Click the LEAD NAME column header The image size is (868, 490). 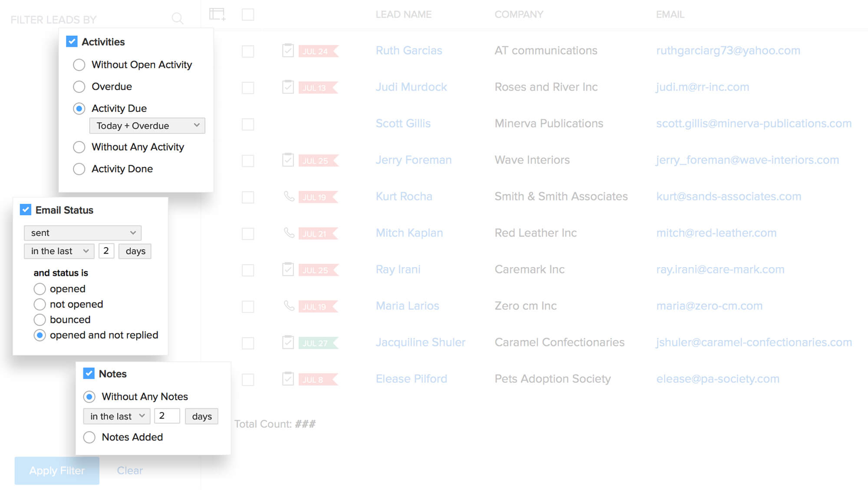(x=403, y=14)
